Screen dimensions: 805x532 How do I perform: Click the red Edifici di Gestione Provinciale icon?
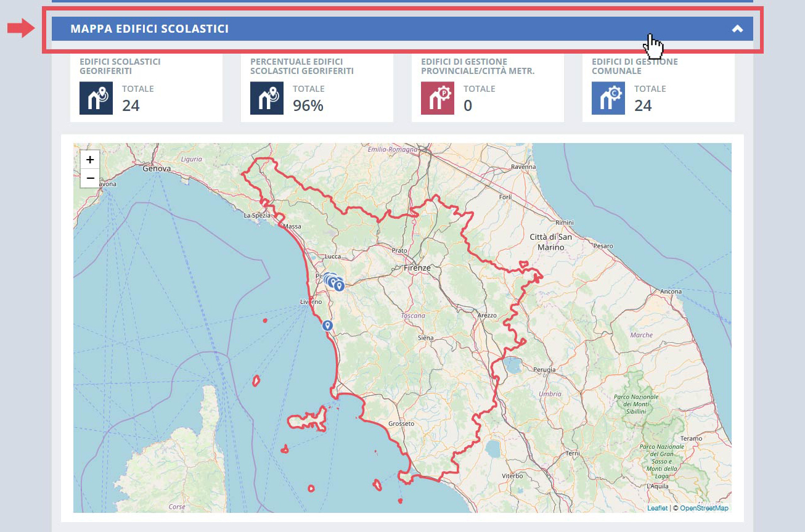[437, 97]
